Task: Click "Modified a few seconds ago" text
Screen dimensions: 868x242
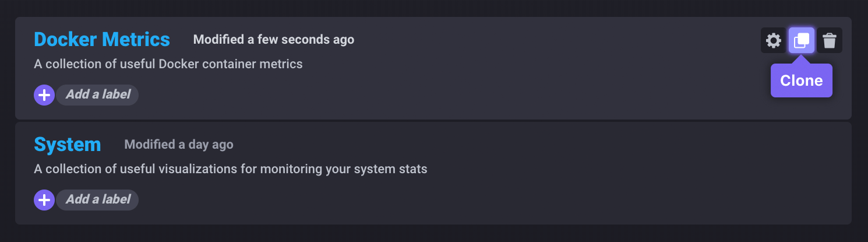Action: tap(274, 40)
